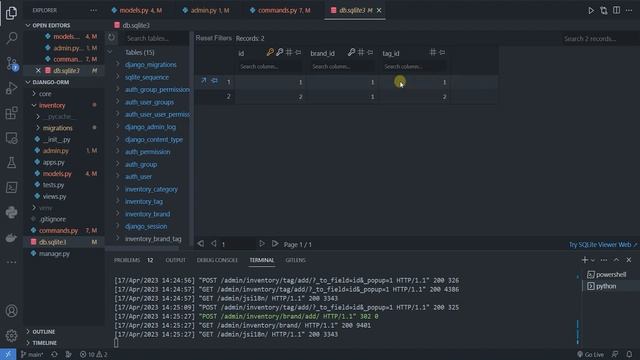
Task: Click Reset Filters
Action: coord(213,38)
